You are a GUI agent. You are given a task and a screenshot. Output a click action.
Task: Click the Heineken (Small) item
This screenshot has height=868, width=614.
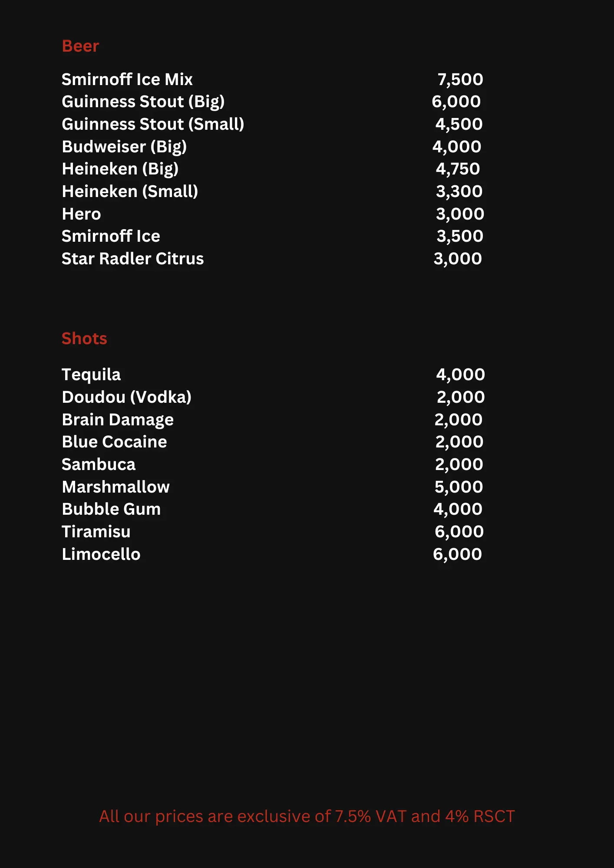coord(130,191)
